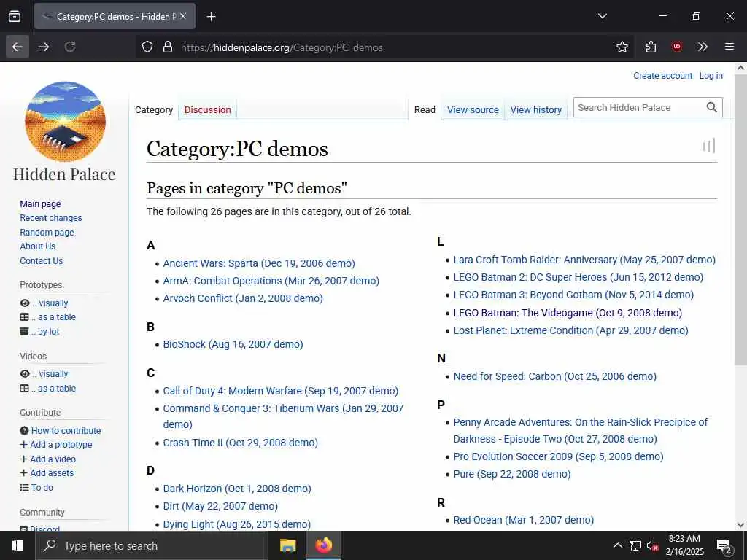This screenshot has width=747, height=560.
Task: Open Recent changes in sidebar
Action: 51,218
